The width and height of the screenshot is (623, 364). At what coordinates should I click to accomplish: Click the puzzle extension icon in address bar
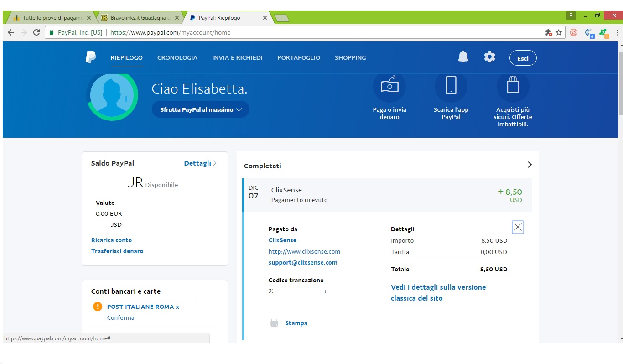click(x=549, y=32)
